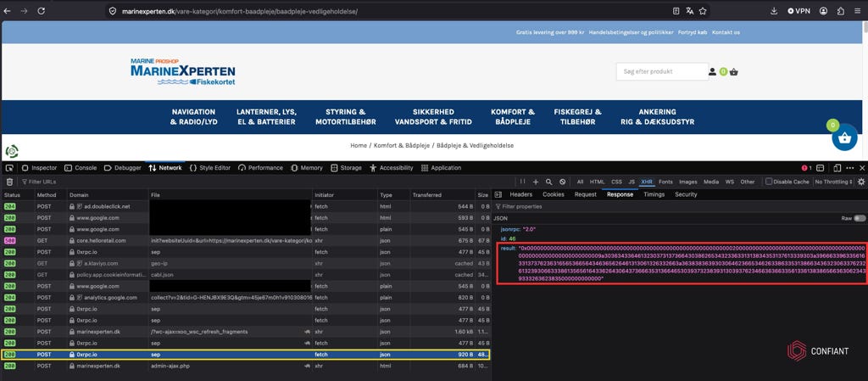Image resolution: width=868 pixels, height=381 pixels.
Task: Switch to the Application devtools tab
Action: coord(441,168)
